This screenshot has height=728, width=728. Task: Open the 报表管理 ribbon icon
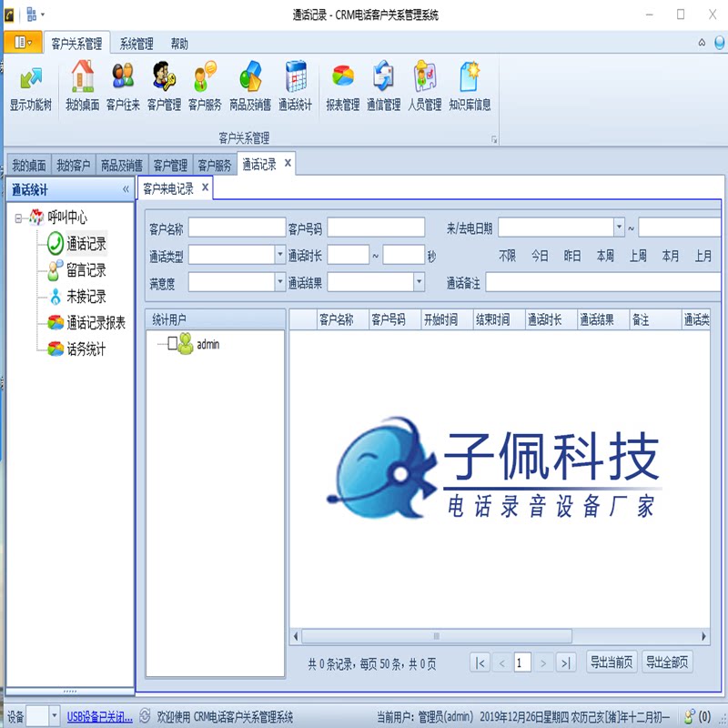tap(343, 87)
